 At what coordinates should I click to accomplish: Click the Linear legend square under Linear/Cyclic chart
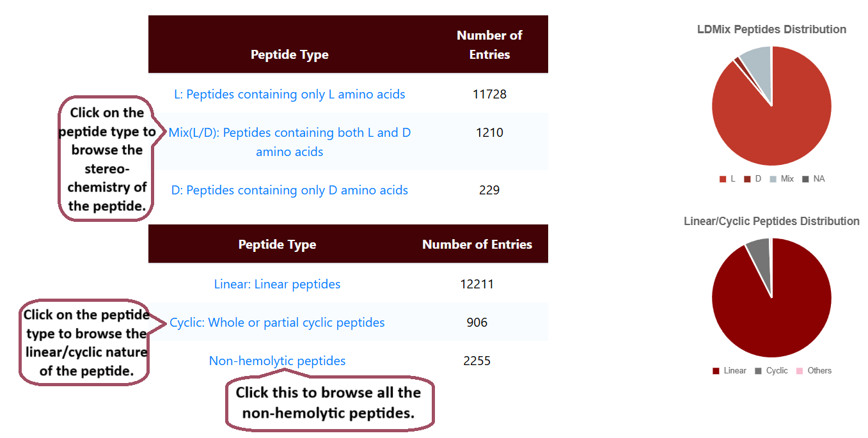tap(716, 370)
